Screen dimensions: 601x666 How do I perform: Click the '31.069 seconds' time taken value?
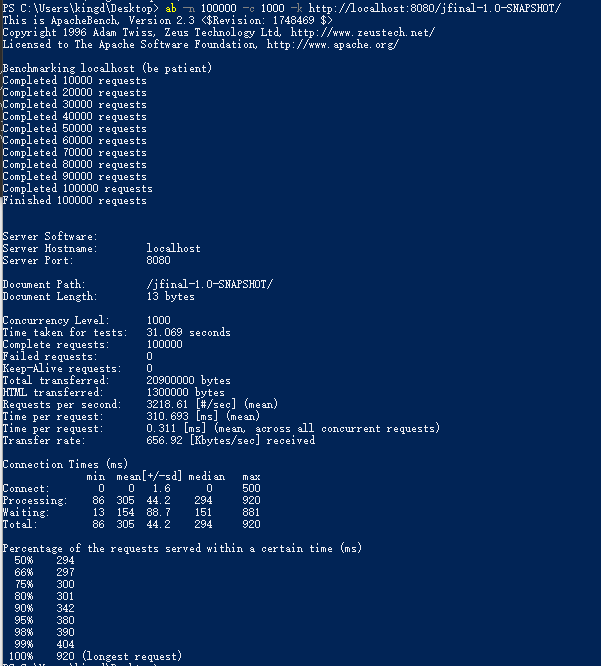[188, 332]
